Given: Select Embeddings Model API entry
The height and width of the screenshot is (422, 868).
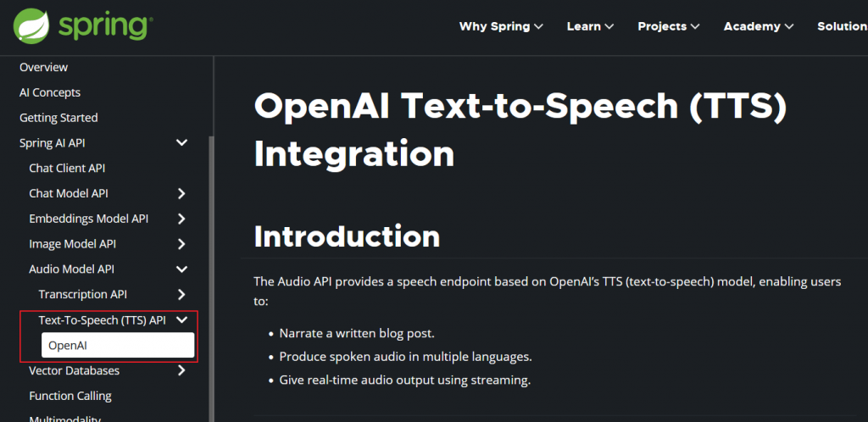Looking at the screenshot, I should [88, 219].
